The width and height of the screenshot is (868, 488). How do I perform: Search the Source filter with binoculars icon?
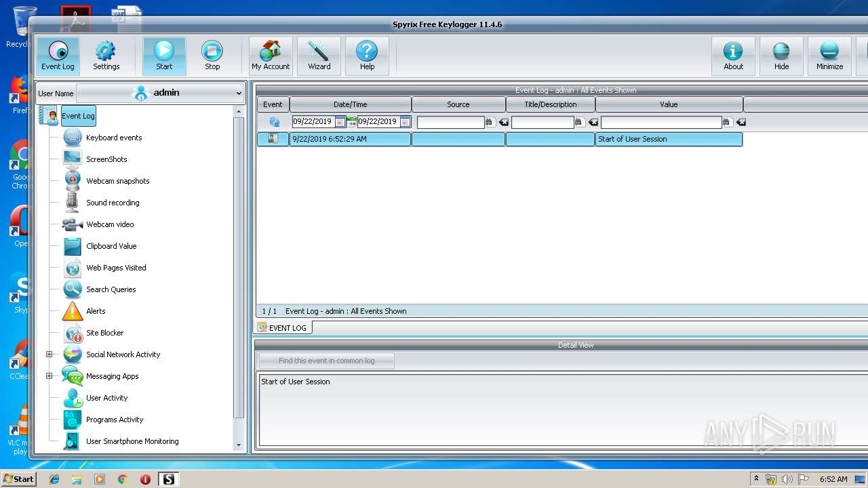pos(490,122)
